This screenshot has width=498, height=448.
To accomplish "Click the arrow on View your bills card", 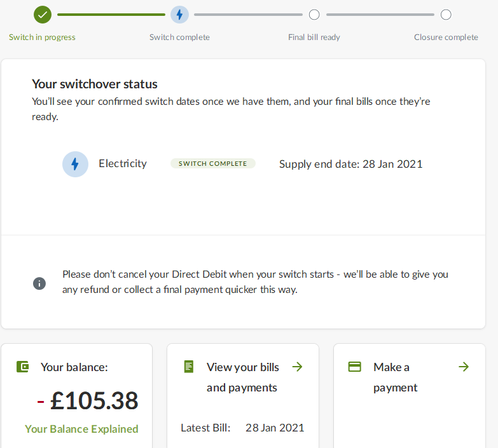I will click(x=298, y=367).
